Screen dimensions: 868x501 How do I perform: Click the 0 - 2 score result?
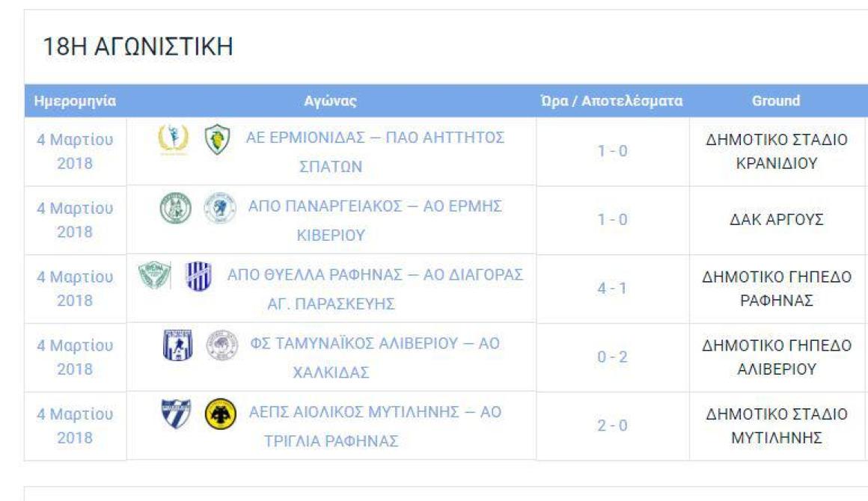(612, 357)
